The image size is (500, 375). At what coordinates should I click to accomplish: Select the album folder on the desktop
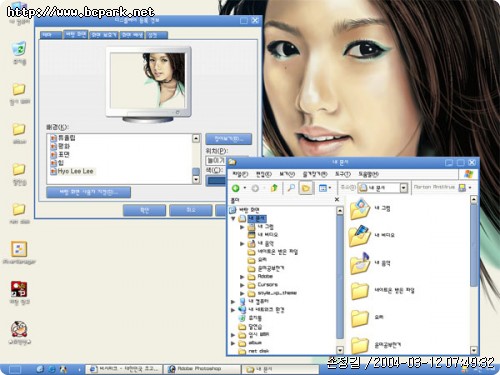coord(19,129)
